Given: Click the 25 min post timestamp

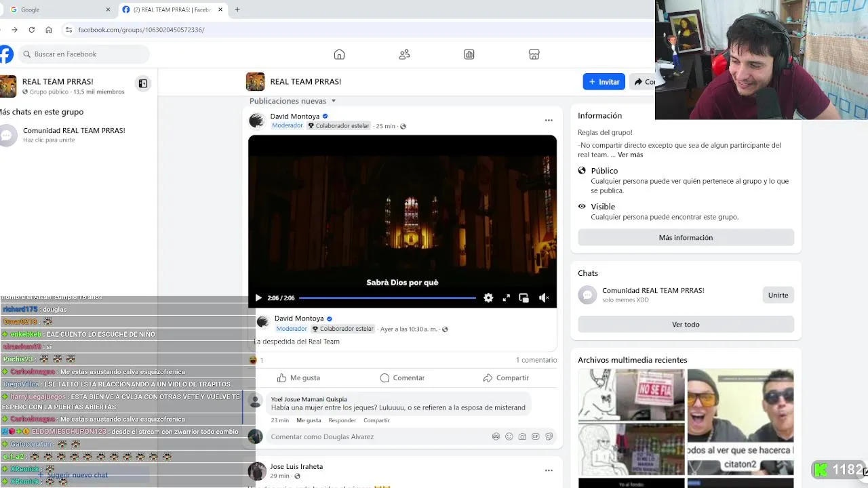Looking at the screenshot, I should (385, 126).
